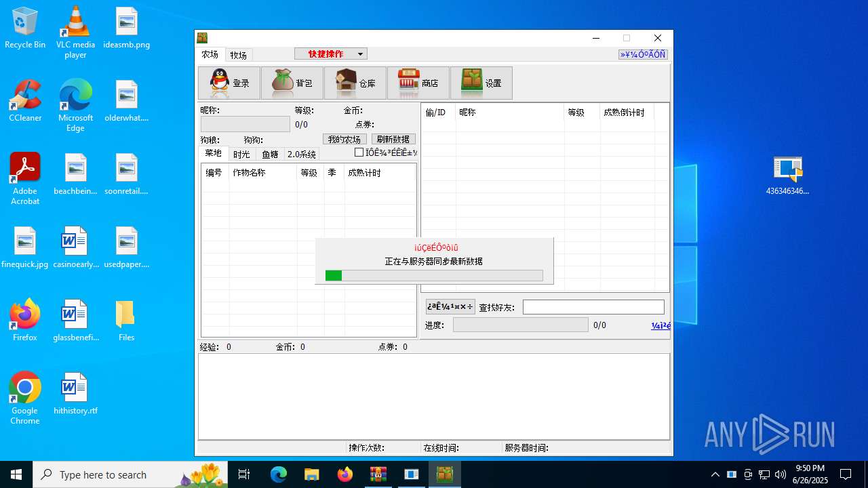Switch to the 农场 tab
The height and width of the screenshot is (488, 868).
pyautogui.click(x=210, y=54)
